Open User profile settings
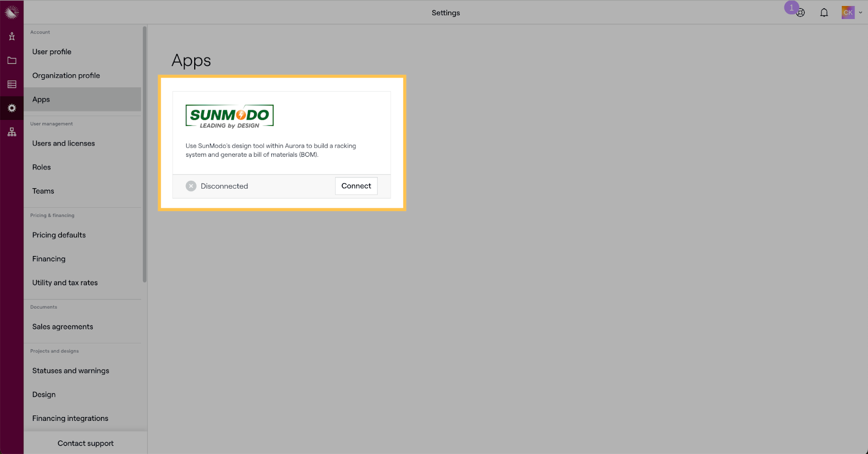The height and width of the screenshot is (454, 868). tap(52, 52)
